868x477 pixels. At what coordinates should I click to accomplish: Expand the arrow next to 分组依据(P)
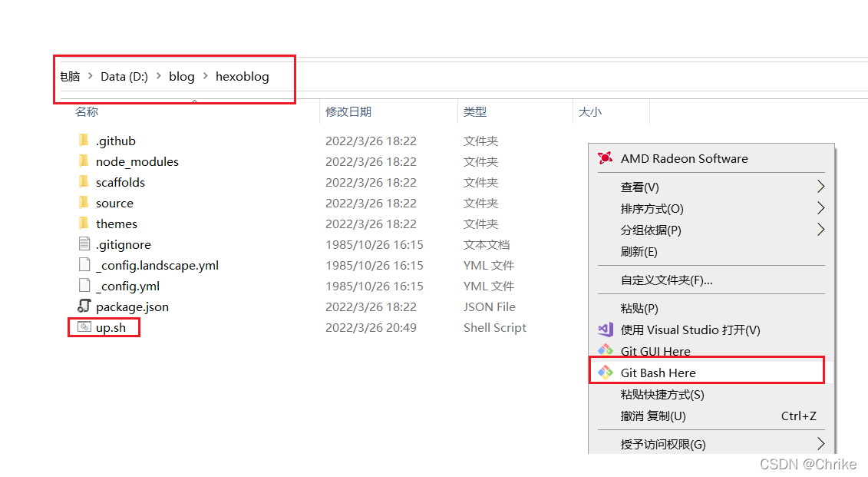click(821, 230)
